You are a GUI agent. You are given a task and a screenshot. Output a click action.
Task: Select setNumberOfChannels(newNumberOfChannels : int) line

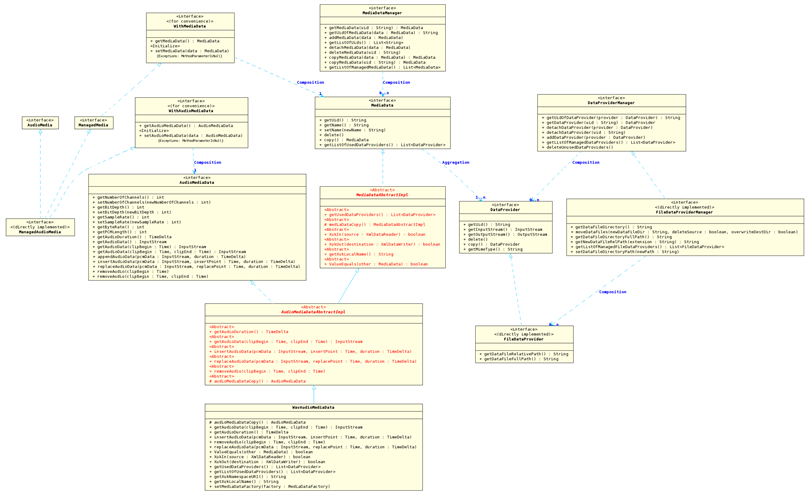pos(152,202)
